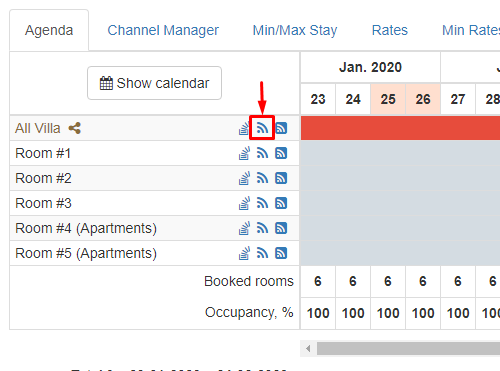Open the Rates tab
Image resolution: width=500 pixels, height=371 pixels.
[x=390, y=30]
